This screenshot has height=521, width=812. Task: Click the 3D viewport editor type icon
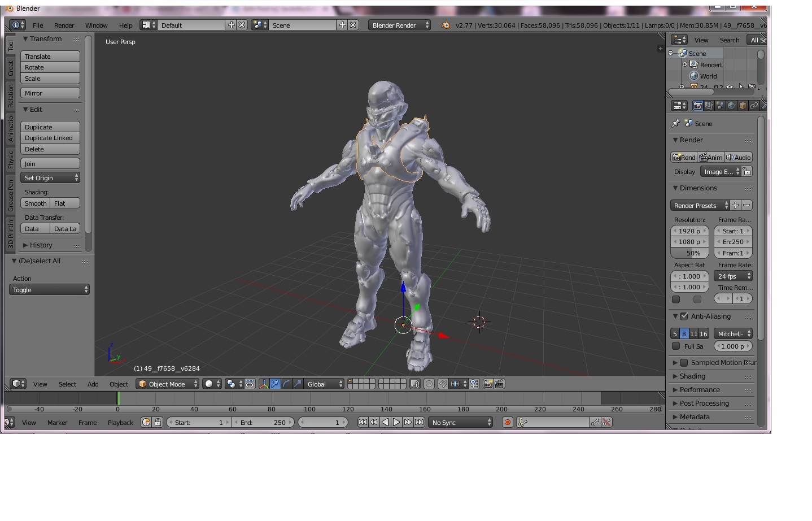tap(18, 384)
